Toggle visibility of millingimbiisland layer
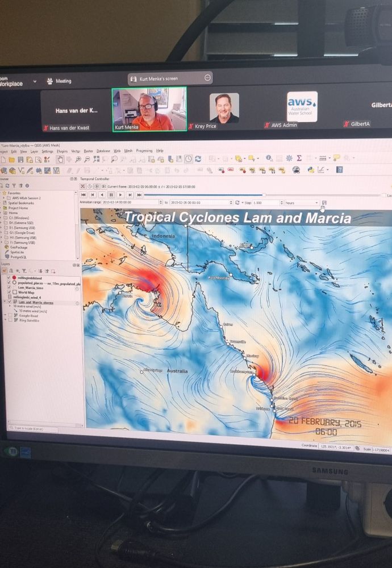 pos(9,278)
